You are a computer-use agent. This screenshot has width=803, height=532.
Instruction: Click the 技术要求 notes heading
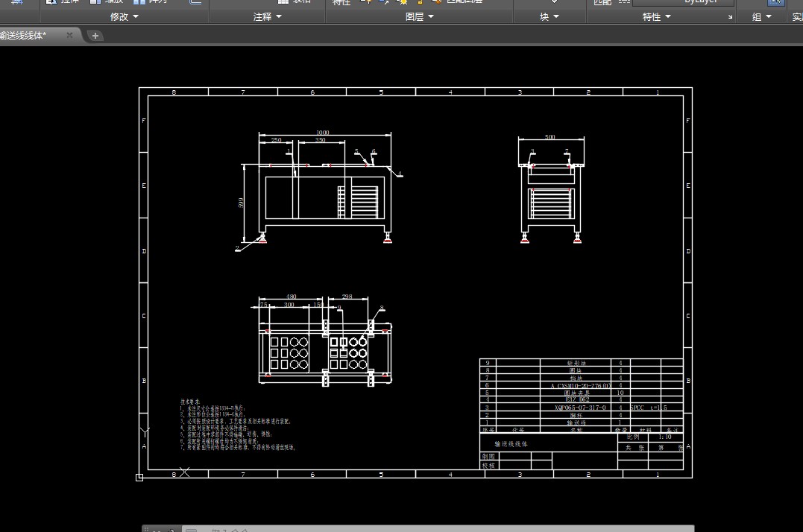(190, 402)
